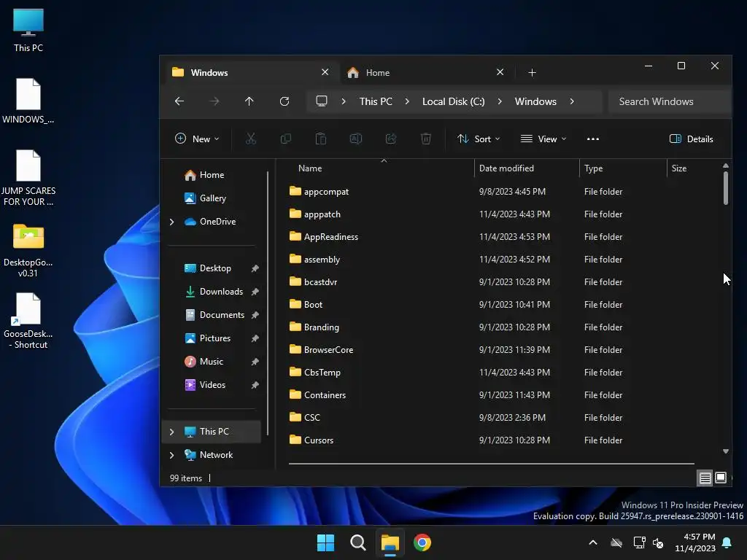Click the forward navigation arrow

pyautogui.click(x=214, y=101)
